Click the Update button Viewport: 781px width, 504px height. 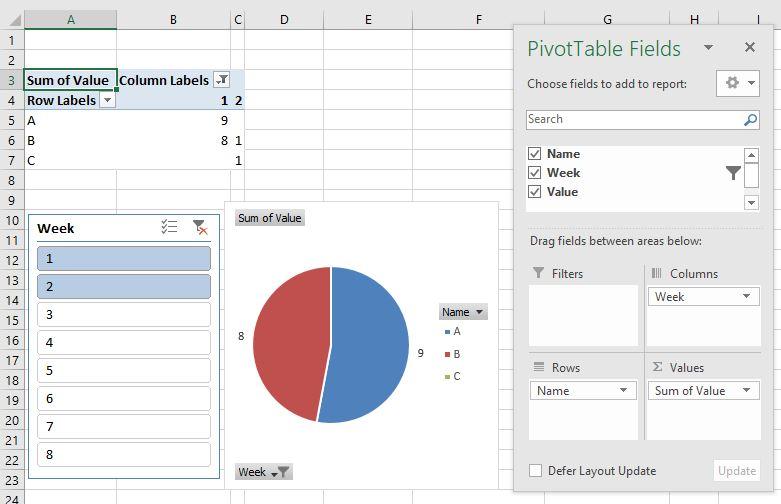coord(737,471)
